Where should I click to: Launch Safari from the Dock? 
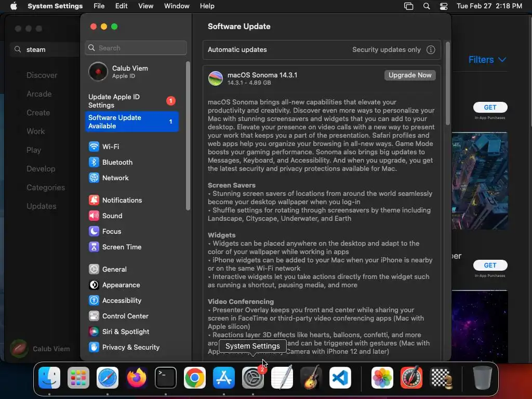pyautogui.click(x=108, y=378)
